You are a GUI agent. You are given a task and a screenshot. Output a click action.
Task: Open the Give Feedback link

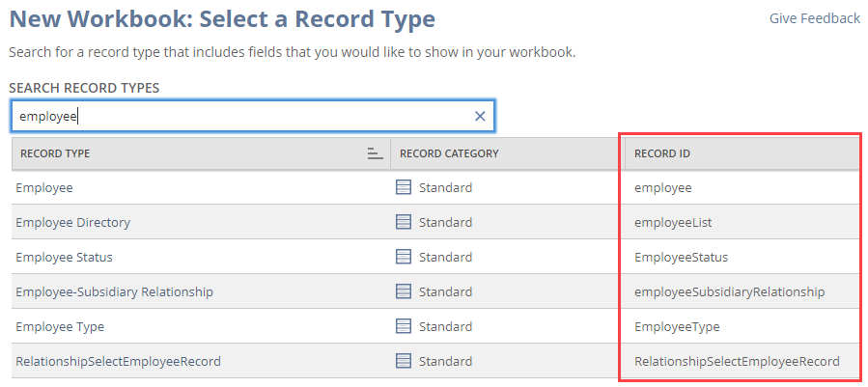[x=815, y=18]
